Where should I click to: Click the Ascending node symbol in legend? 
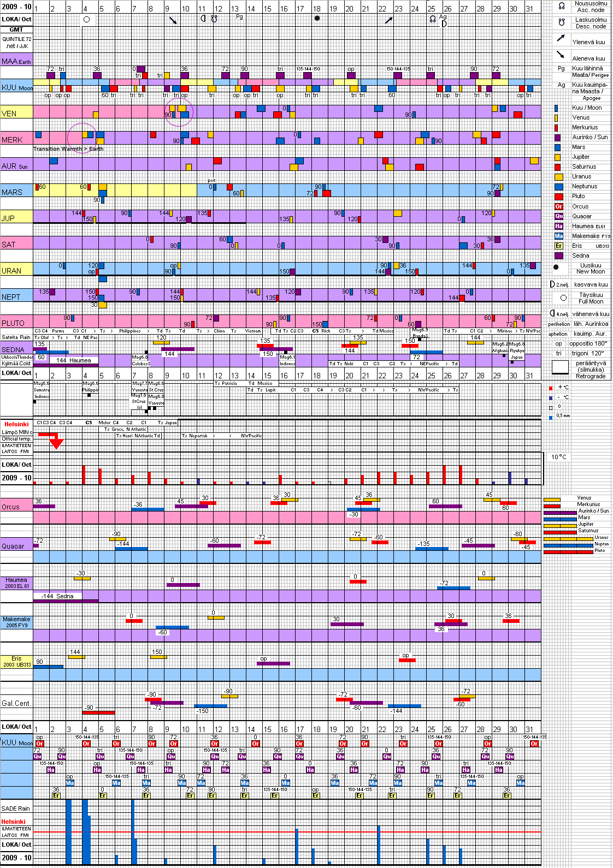pos(561,7)
